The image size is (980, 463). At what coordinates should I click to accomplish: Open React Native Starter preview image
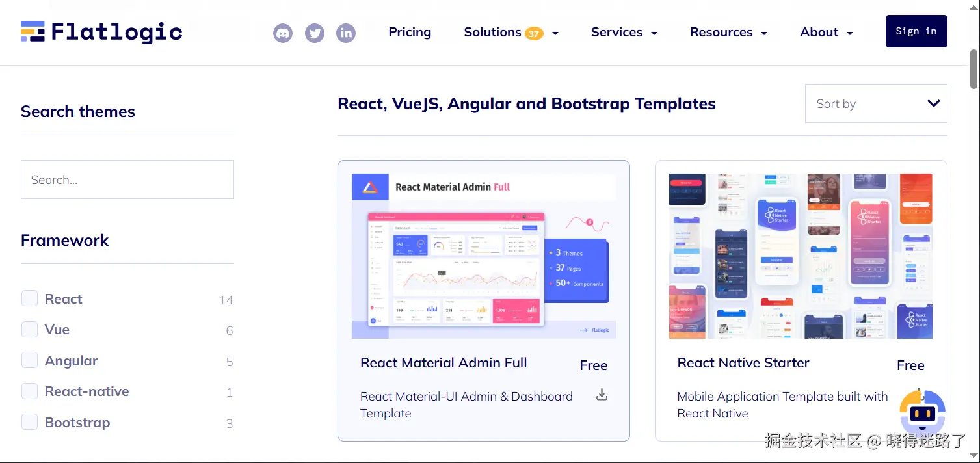click(x=801, y=256)
